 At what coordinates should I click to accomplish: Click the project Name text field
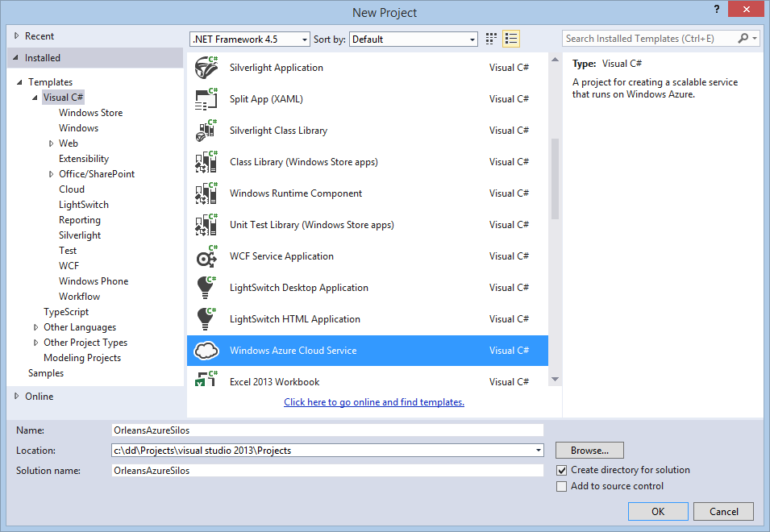coord(327,430)
